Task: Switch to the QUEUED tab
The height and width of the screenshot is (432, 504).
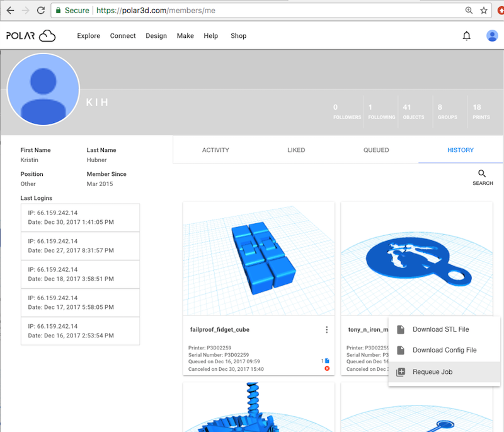Action: pos(376,150)
